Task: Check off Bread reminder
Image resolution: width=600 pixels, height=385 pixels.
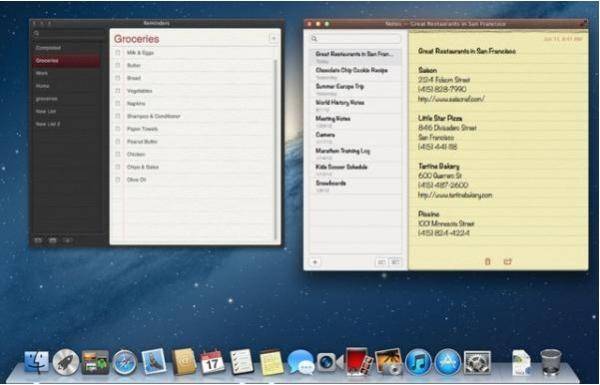Action: point(118,78)
